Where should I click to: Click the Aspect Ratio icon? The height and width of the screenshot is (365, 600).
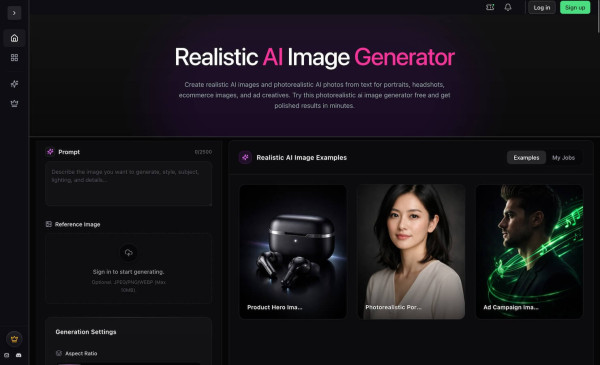tap(59, 353)
